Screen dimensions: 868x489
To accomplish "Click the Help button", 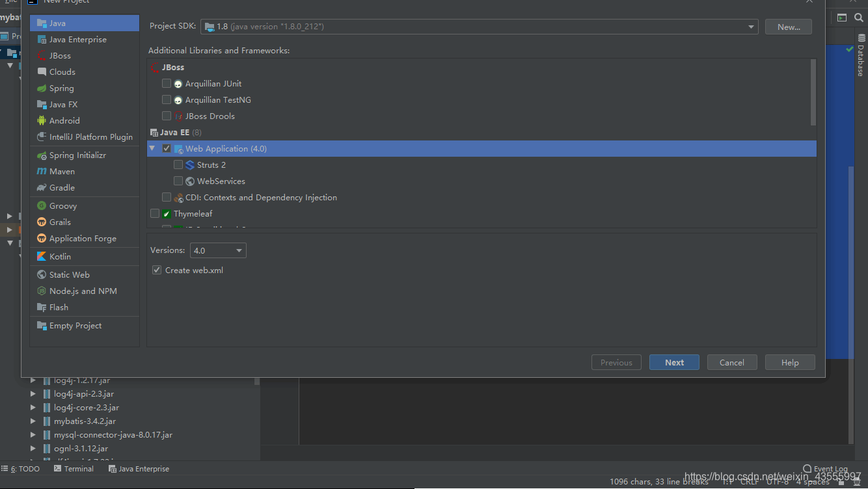I will (x=790, y=362).
